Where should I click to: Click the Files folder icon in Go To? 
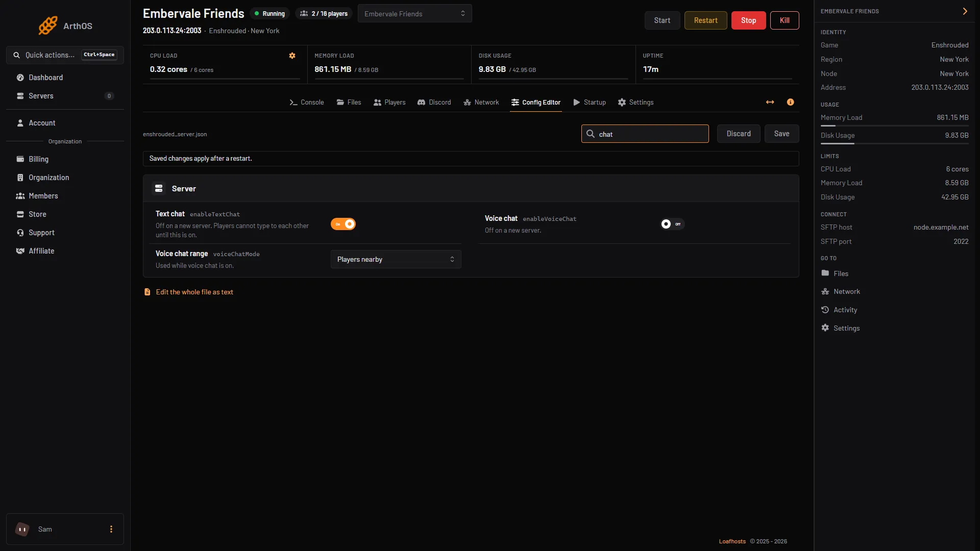(x=825, y=273)
